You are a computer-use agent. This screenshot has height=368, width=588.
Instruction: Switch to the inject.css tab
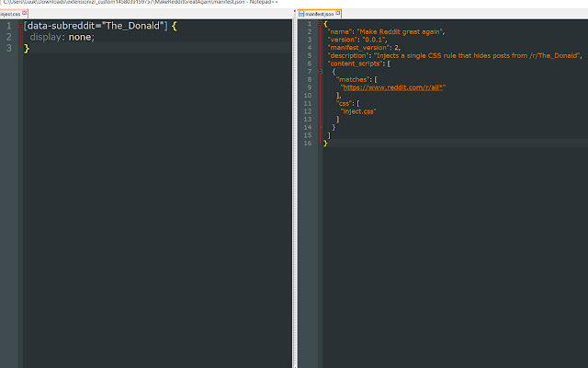(x=10, y=14)
